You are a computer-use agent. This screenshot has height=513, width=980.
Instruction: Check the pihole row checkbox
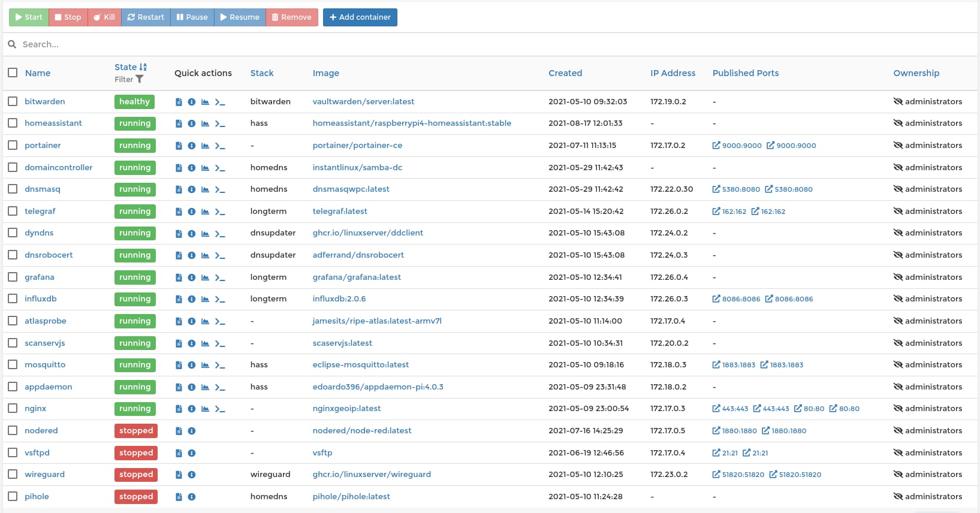13,496
